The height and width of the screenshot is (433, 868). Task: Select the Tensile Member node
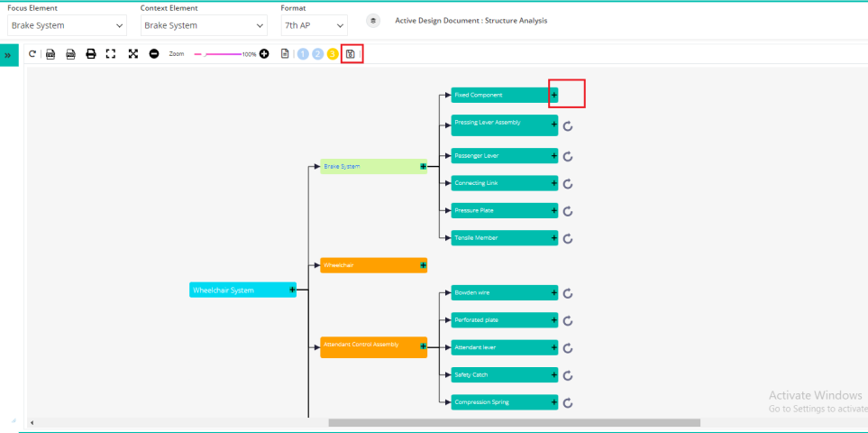pos(504,237)
